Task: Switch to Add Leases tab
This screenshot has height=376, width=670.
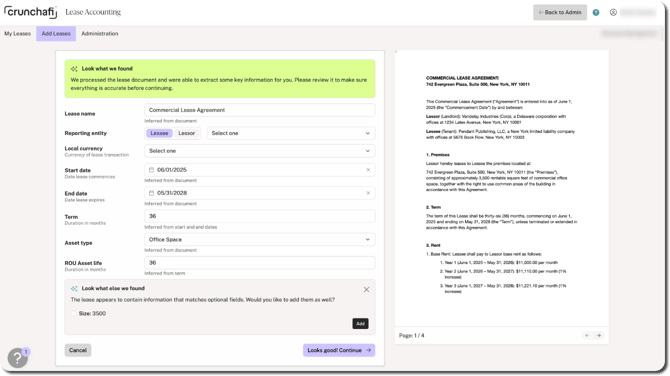Action: (56, 33)
